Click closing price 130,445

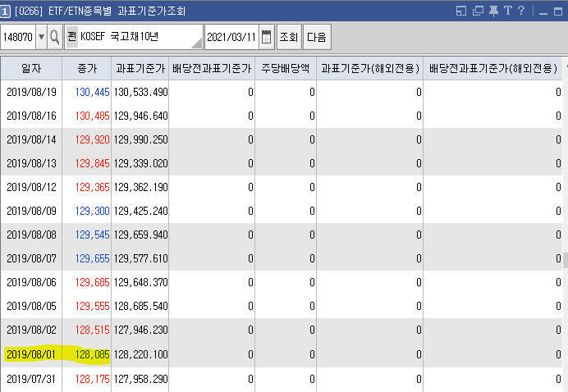pos(92,92)
